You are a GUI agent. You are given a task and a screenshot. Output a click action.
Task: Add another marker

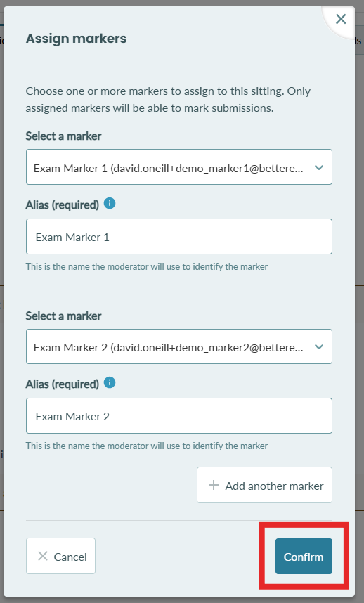click(x=264, y=485)
